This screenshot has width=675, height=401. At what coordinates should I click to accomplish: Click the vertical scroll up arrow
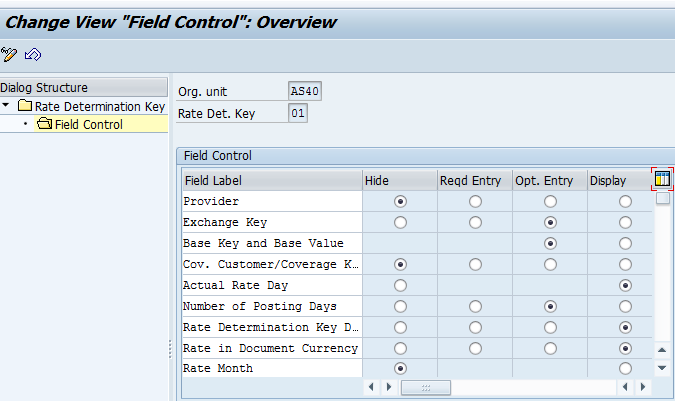pyautogui.click(x=662, y=349)
